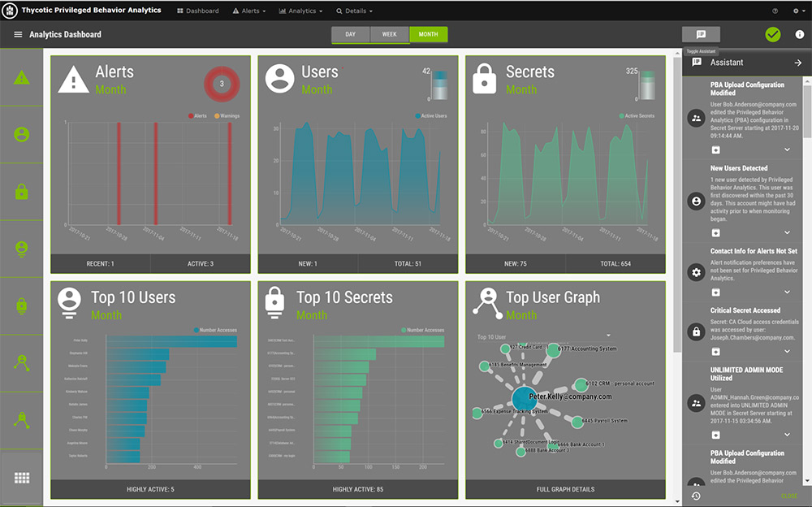Select the MONTH time range tab
This screenshot has height=507, width=812.
pos(428,34)
